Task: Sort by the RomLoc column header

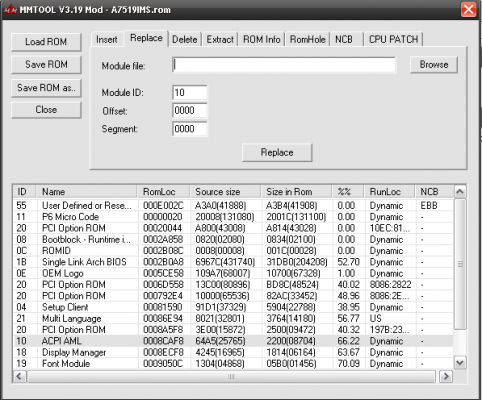Action: pos(164,192)
